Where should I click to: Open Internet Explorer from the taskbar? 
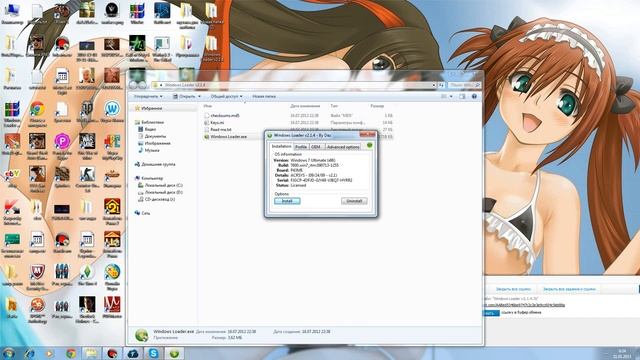pos(29,353)
